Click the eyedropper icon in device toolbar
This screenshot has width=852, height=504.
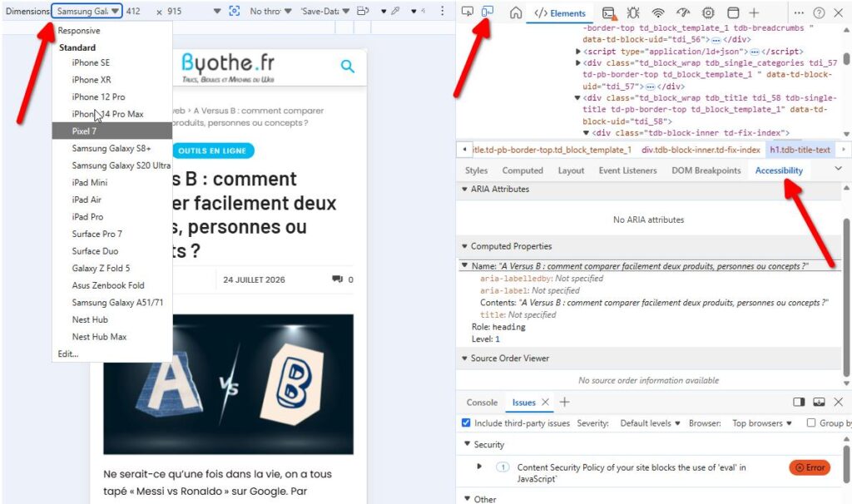pos(395,11)
